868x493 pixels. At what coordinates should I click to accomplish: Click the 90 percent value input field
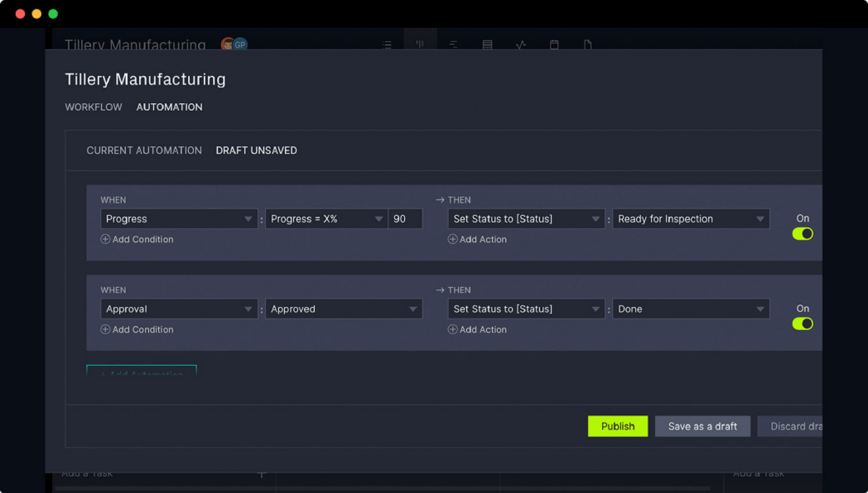click(x=405, y=219)
